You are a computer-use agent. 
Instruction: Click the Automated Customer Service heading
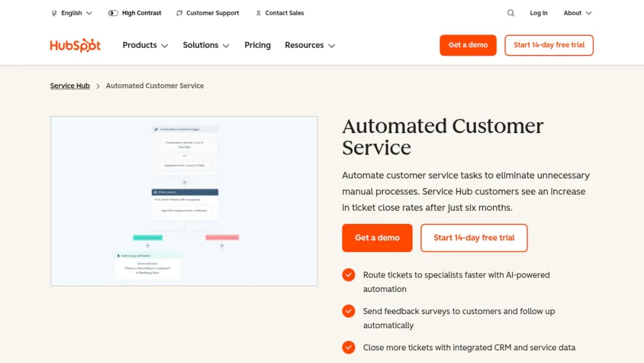click(x=442, y=137)
